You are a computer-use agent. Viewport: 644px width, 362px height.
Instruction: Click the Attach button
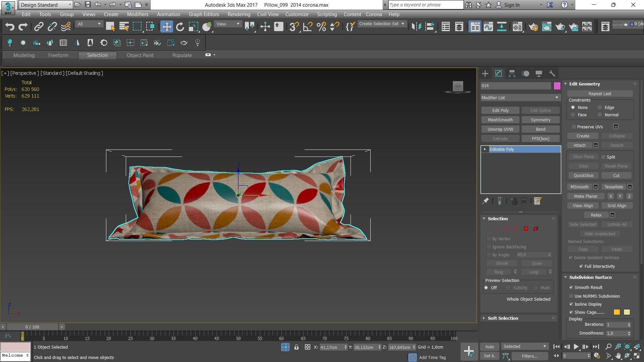pyautogui.click(x=579, y=145)
